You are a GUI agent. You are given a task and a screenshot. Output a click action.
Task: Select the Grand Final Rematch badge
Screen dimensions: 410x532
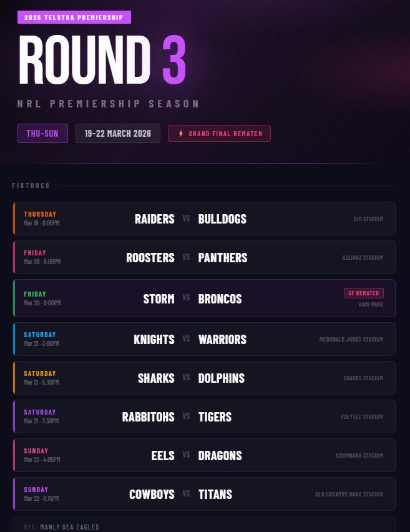[x=219, y=134]
